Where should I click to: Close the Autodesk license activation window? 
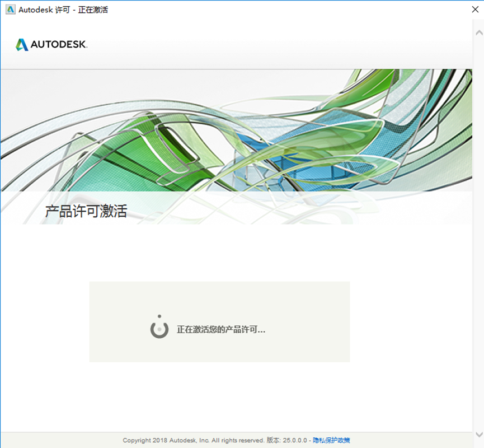(475, 9)
